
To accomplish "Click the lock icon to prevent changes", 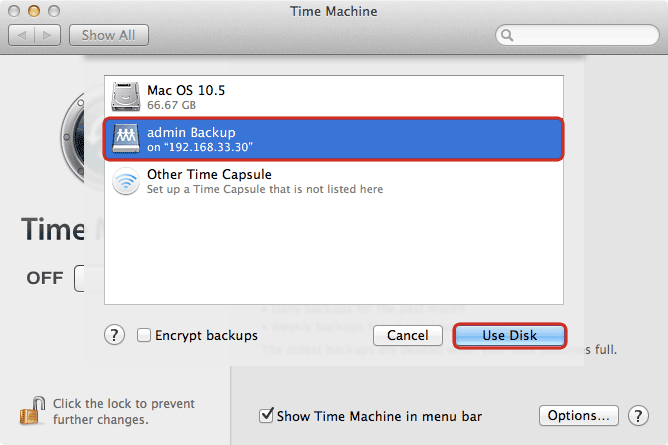I will 31,411.
